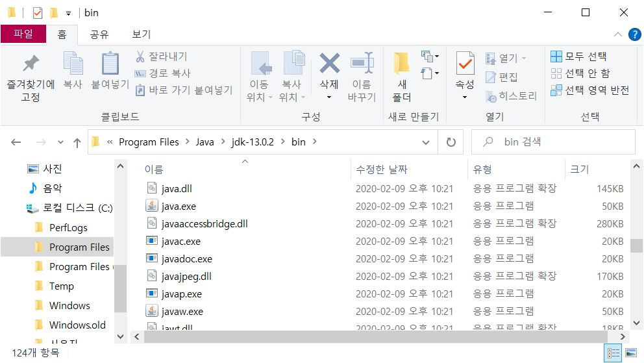The image size is (644, 363).
Task: Click 선택 안 함 (Select none)
Action: [x=580, y=73]
